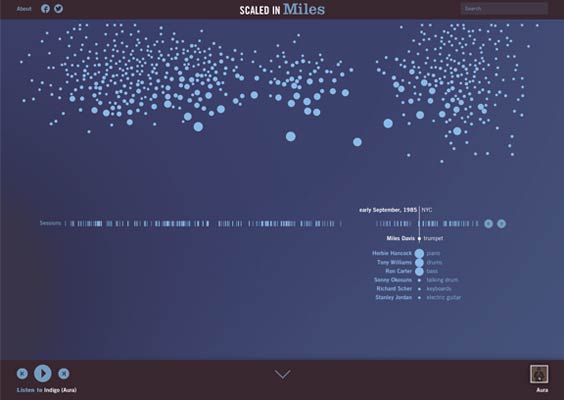The image size is (564, 400).
Task: Click the Aura album thumbnail
Action: pos(539,374)
